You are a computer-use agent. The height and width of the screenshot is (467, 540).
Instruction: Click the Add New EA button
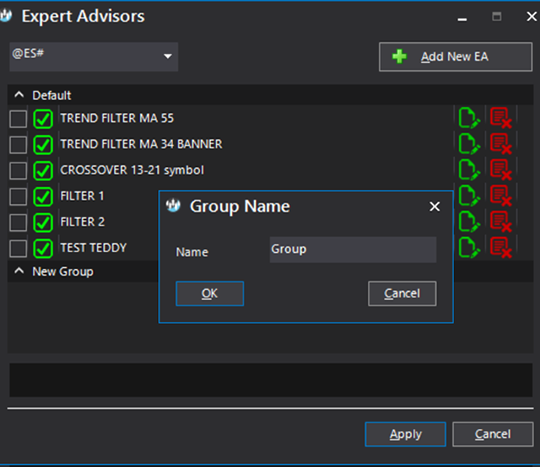pyautogui.click(x=456, y=57)
